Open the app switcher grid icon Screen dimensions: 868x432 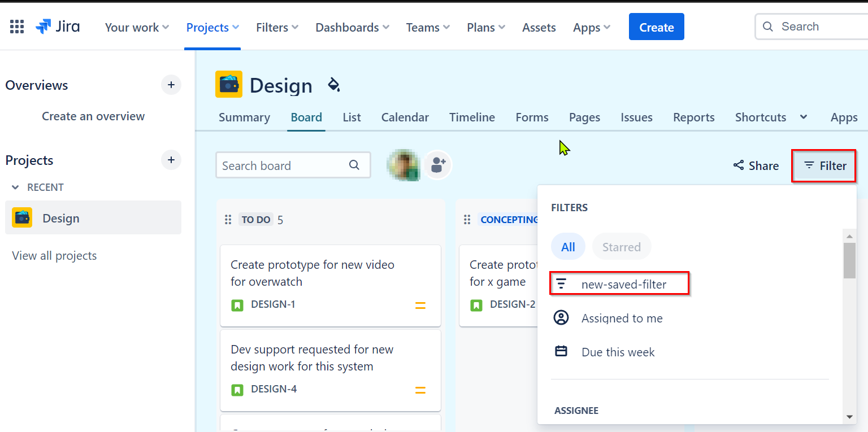coord(17,27)
